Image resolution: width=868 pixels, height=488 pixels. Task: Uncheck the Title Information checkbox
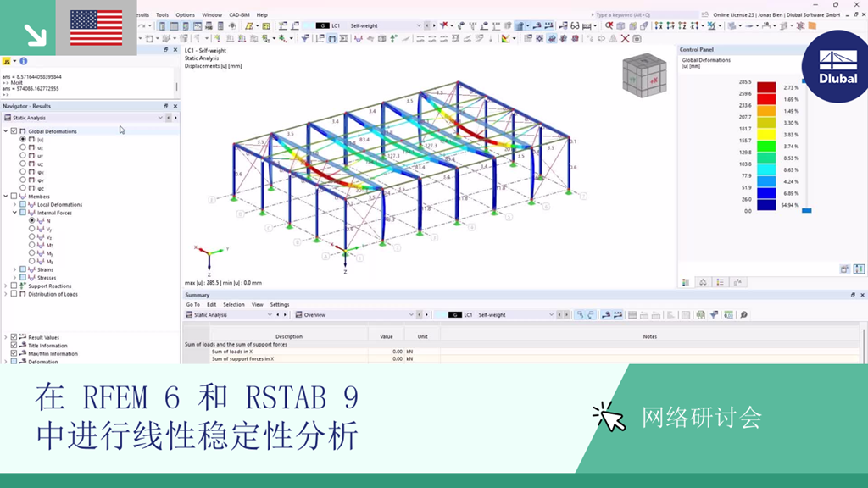pos(14,346)
